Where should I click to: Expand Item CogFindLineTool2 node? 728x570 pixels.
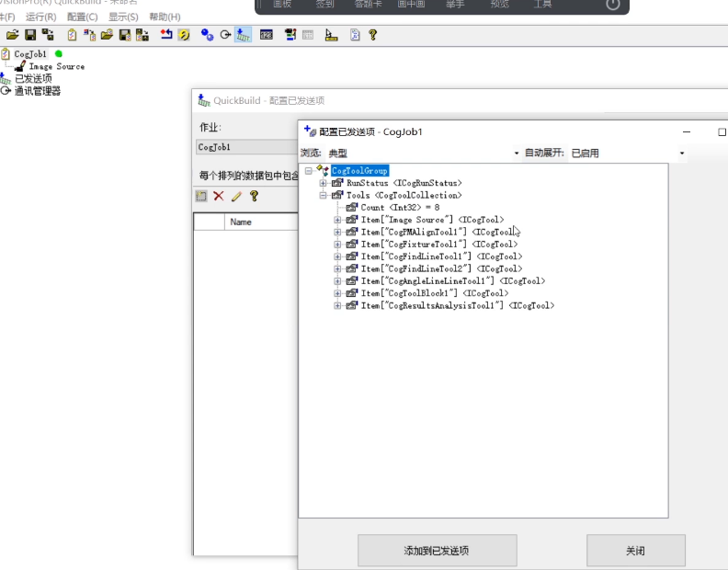point(337,269)
